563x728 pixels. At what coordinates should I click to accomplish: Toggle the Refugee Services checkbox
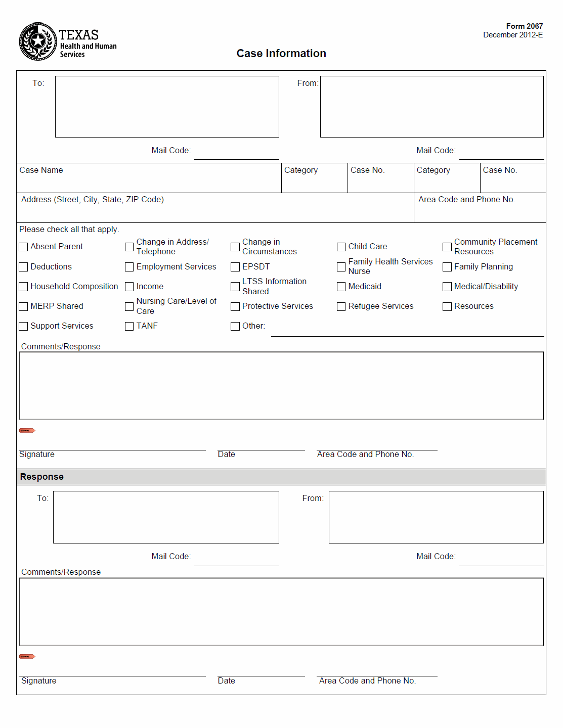coord(341,306)
